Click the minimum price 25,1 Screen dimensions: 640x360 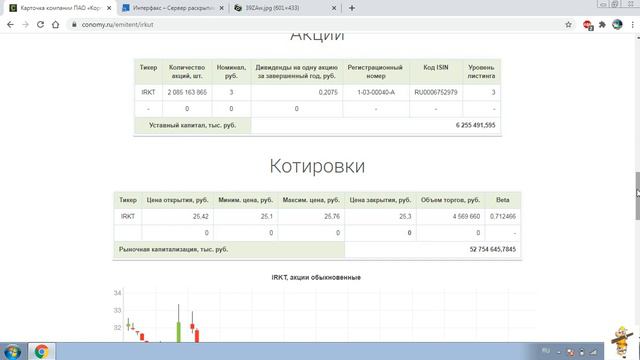tap(267, 216)
